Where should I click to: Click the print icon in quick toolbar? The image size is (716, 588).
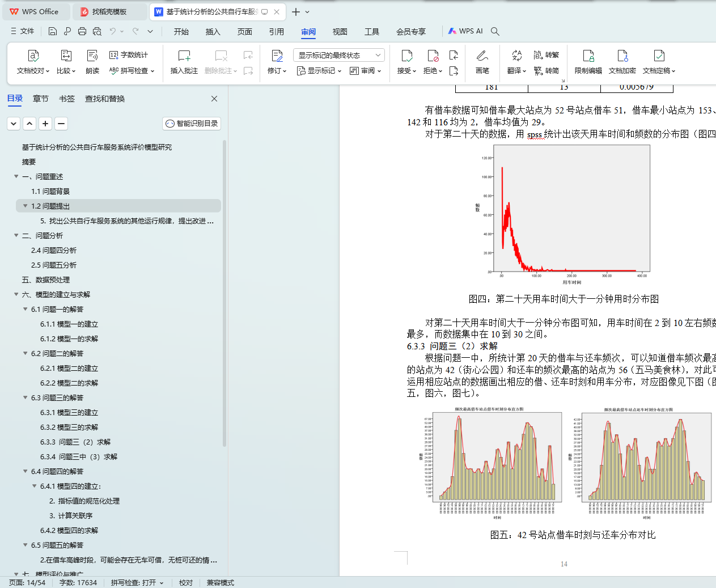pos(82,31)
